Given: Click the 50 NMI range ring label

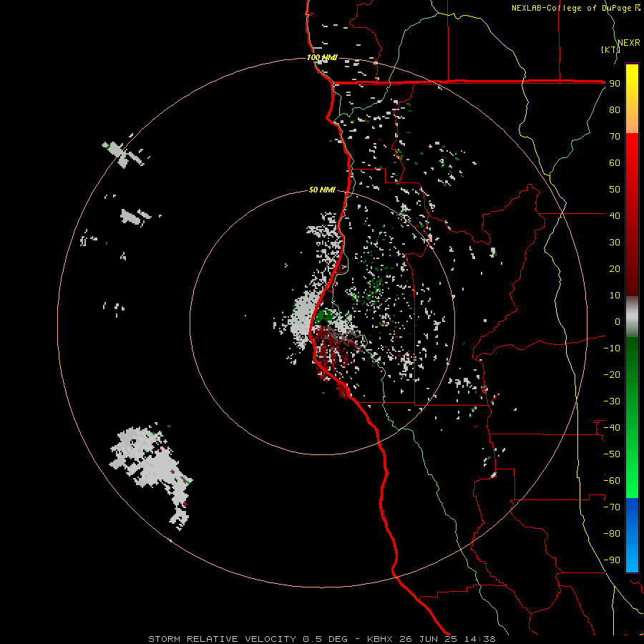Looking at the screenshot, I should [x=322, y=190].
